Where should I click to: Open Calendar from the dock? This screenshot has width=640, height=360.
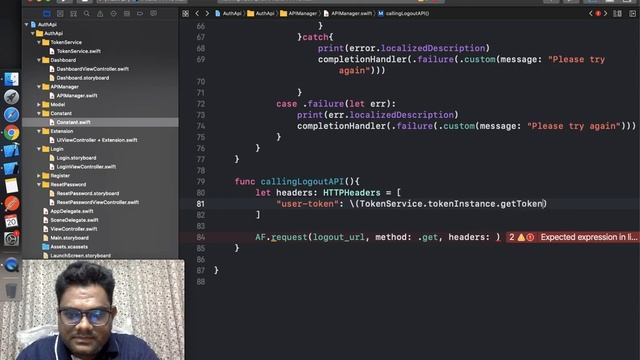pos(11,221)
